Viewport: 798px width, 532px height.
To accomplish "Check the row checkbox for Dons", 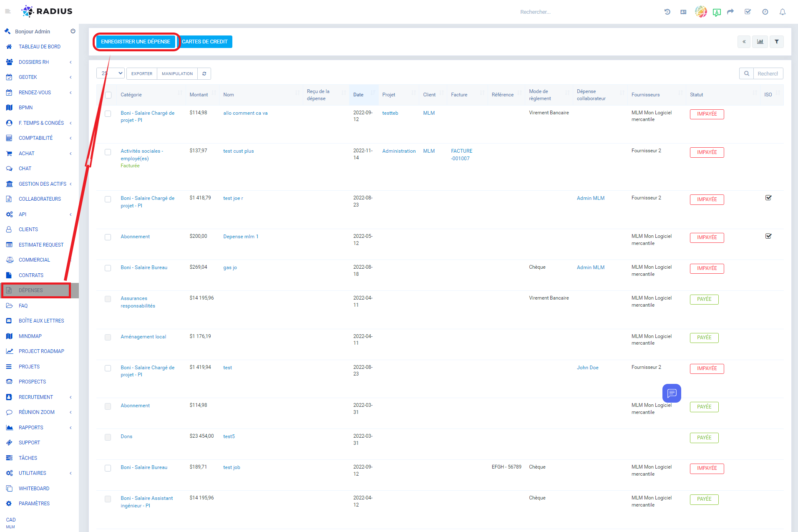I will tap(108, 437).
